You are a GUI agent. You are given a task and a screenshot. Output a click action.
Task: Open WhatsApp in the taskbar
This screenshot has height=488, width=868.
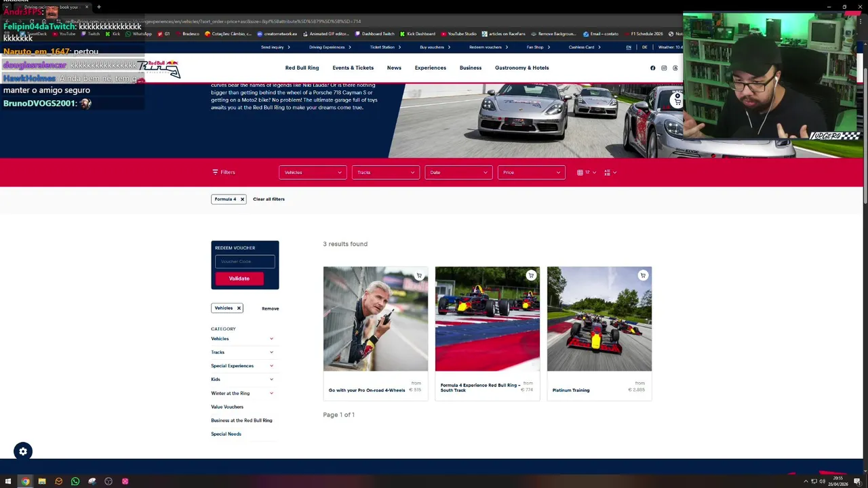(75, 481)
